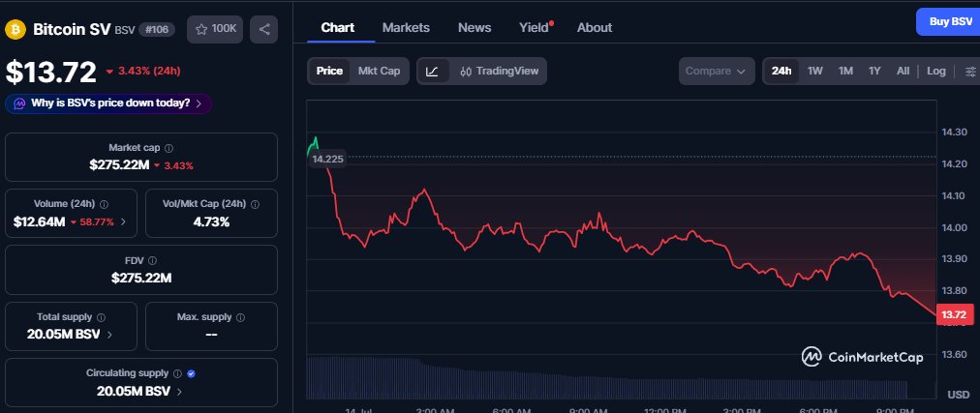This screenshot has width=980, height=413.
Task: Open 'Why is BSV's price down today?'
Action: (x=108, y=103)
